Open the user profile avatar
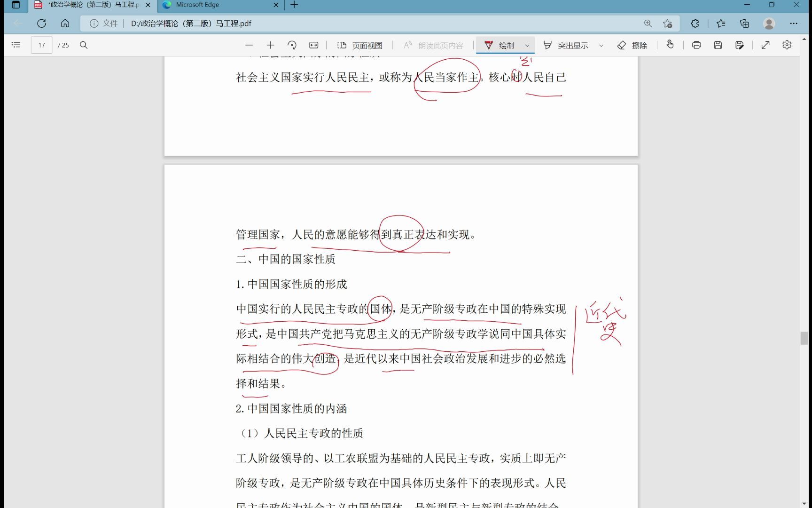This screenshot has height=508, width=812. [x=769, y=24]
